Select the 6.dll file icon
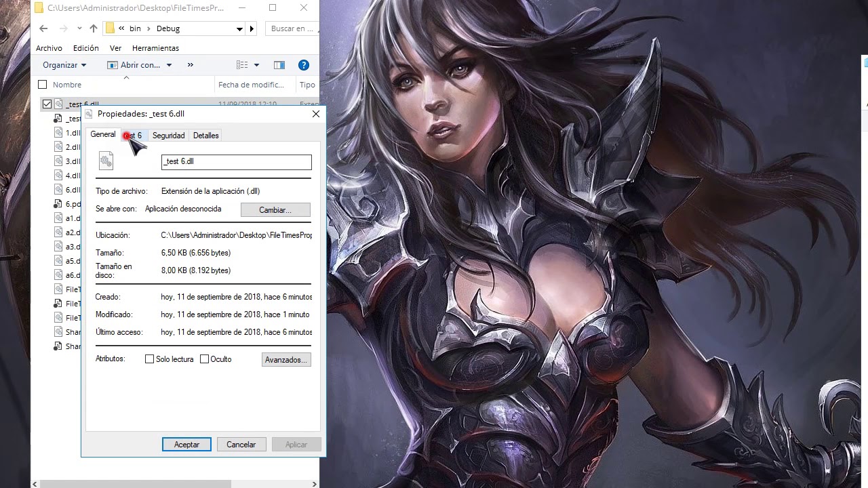 click(x=59, y=190)
